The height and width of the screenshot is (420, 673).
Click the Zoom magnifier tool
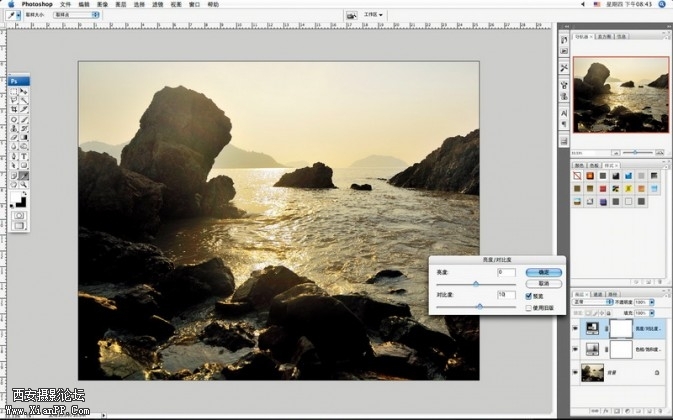(x=24, y=185)
